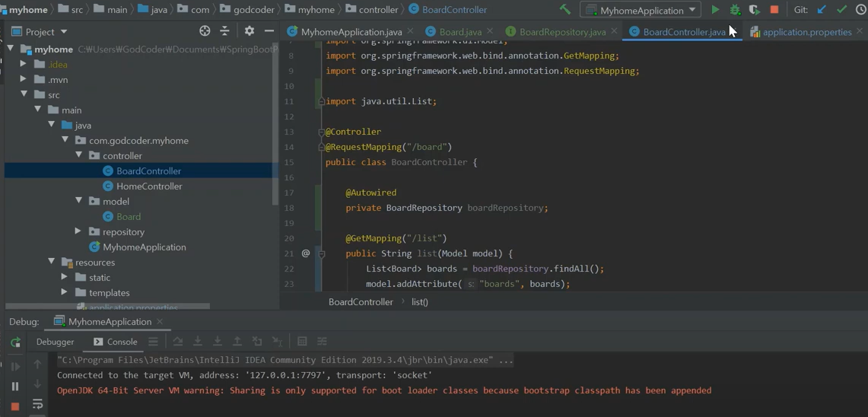
Task: Close the application.properties tab
Action: (860, 31)
